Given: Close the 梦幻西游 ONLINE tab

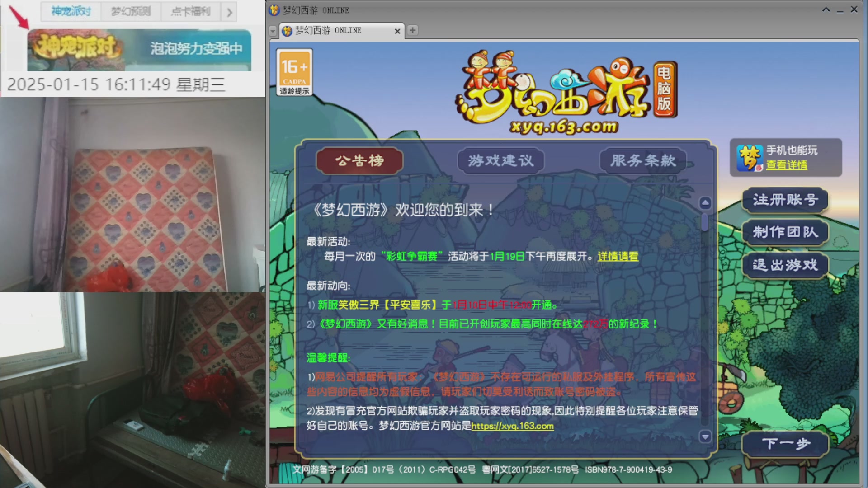Looking at the screenshot, I should (x=397, y=31).
